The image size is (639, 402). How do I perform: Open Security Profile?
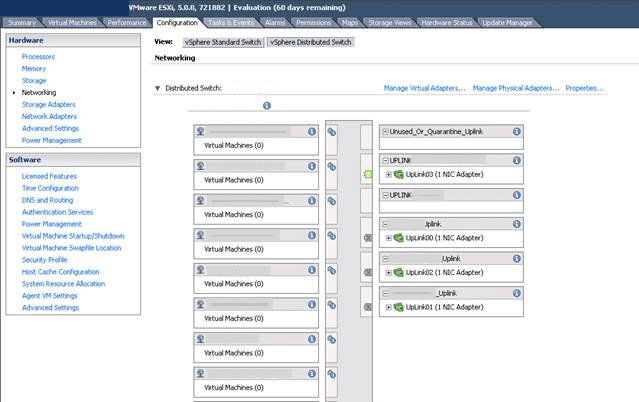coord(44,260)
